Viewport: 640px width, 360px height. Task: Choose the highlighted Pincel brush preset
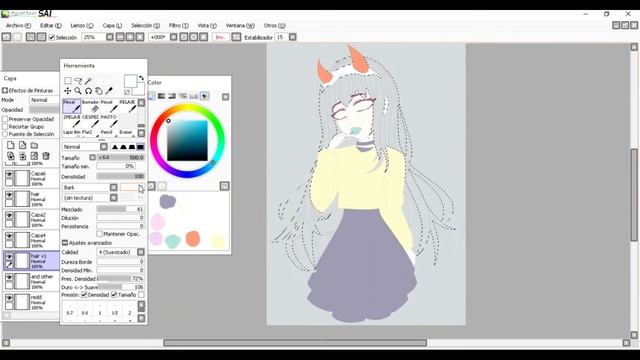71,106
